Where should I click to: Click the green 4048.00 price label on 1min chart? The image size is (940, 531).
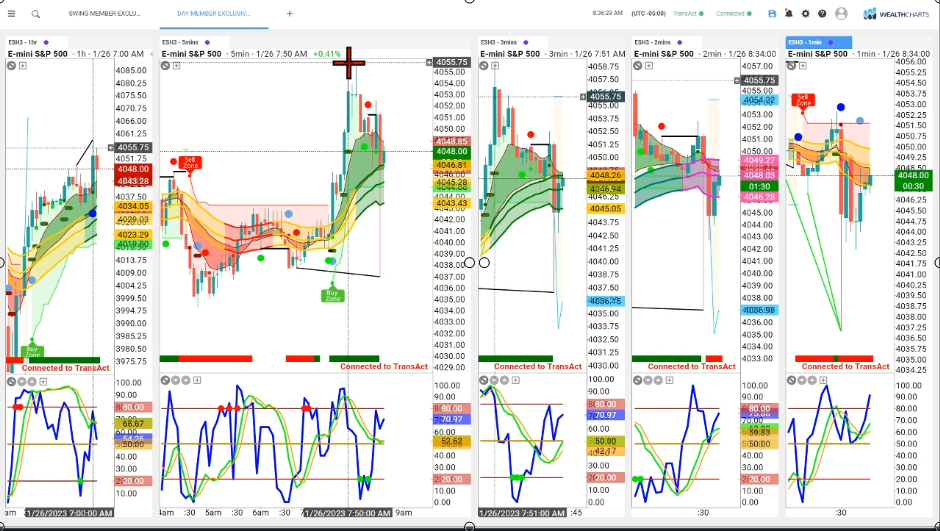pyautogui.click(x=913, y=176)
